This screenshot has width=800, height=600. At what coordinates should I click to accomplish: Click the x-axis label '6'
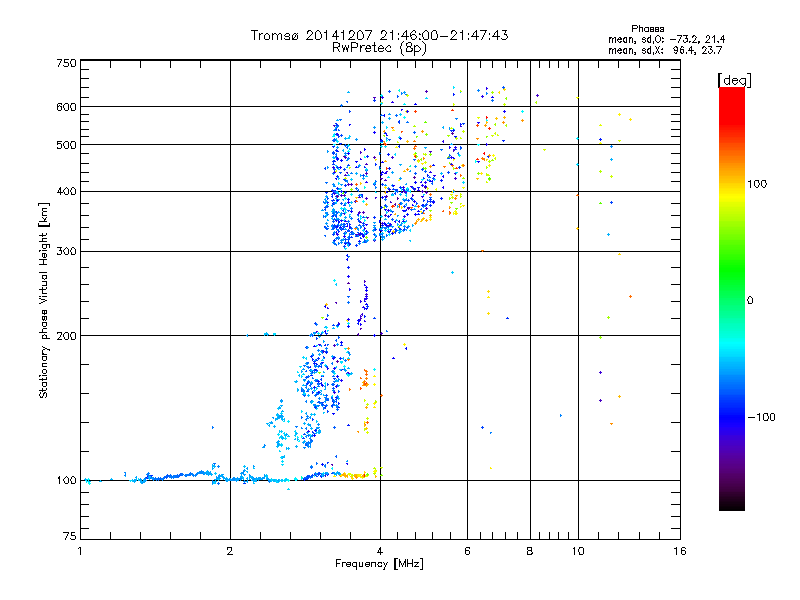467,551
